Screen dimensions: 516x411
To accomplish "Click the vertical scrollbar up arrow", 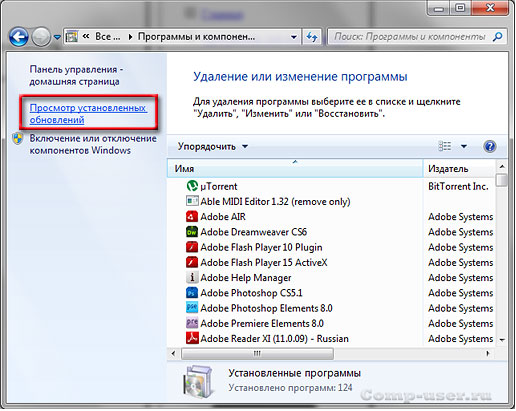I will coord(502,166).
